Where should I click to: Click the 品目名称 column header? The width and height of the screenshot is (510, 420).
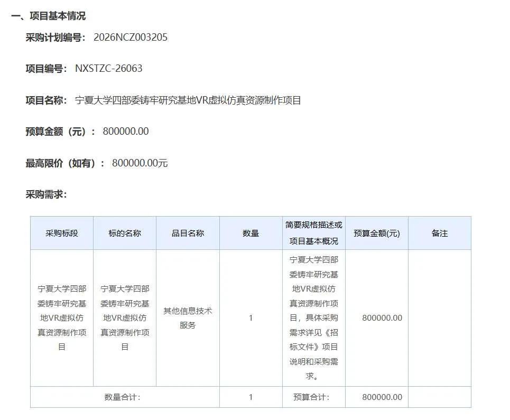[x=188, y=233]
